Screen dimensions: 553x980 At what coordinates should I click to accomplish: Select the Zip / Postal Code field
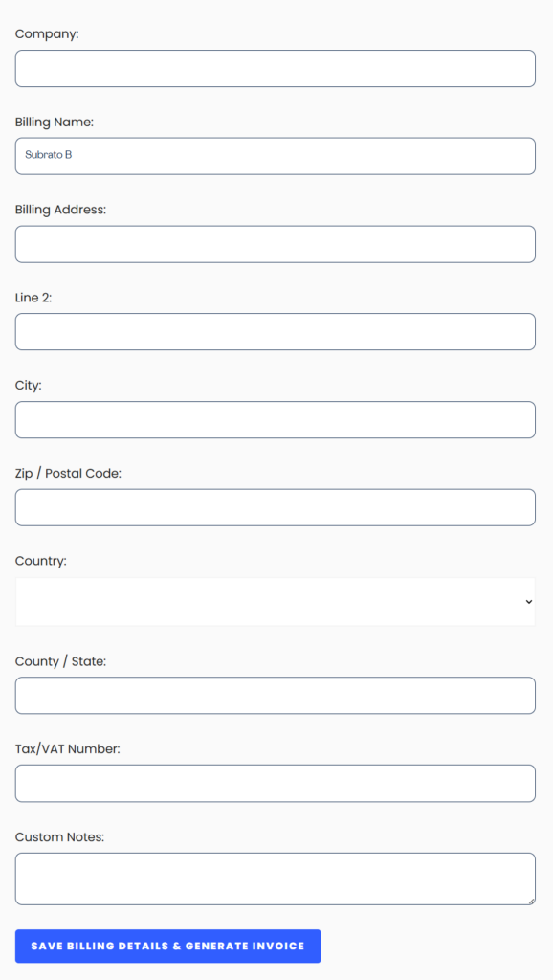click(x=275, y=507)
